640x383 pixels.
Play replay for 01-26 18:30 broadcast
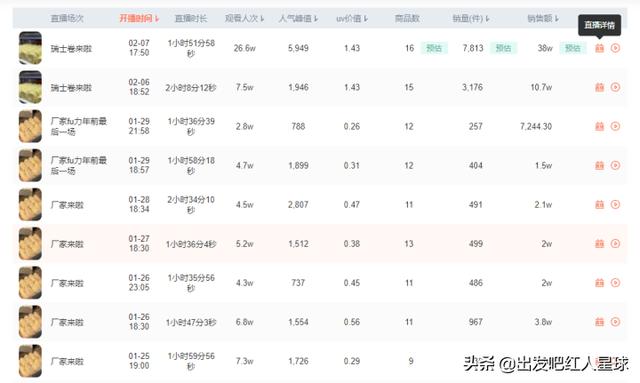click(615, 322)
